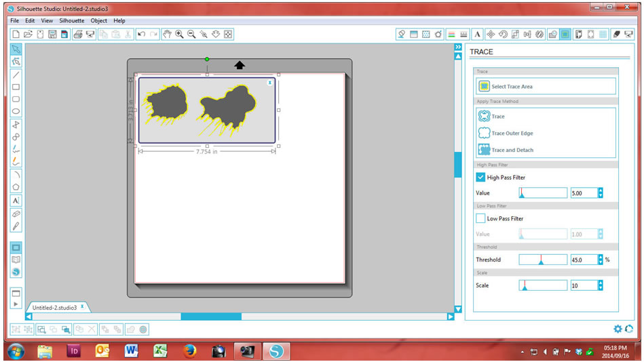This screenshot has height=362, width=644.
Task: Select the Text tool in left toolbar
Action: pyautogui.click(x=16, y=200)
